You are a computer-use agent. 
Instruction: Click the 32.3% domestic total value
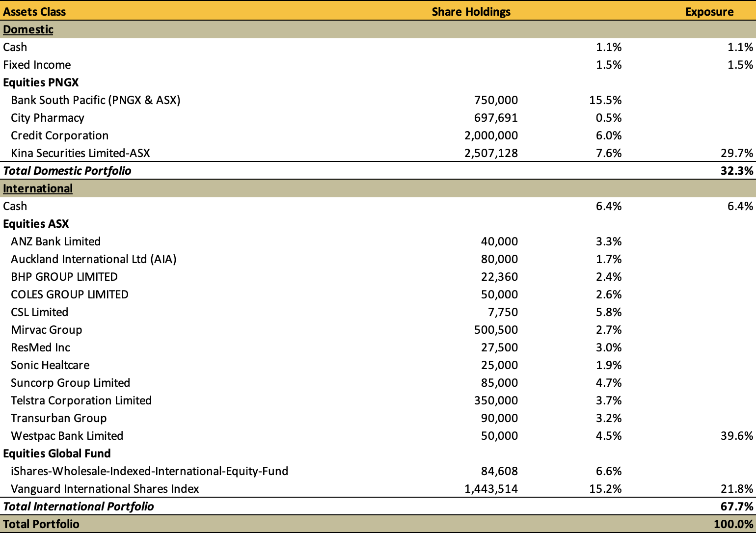pyautogui.click(x=737, y=171)
